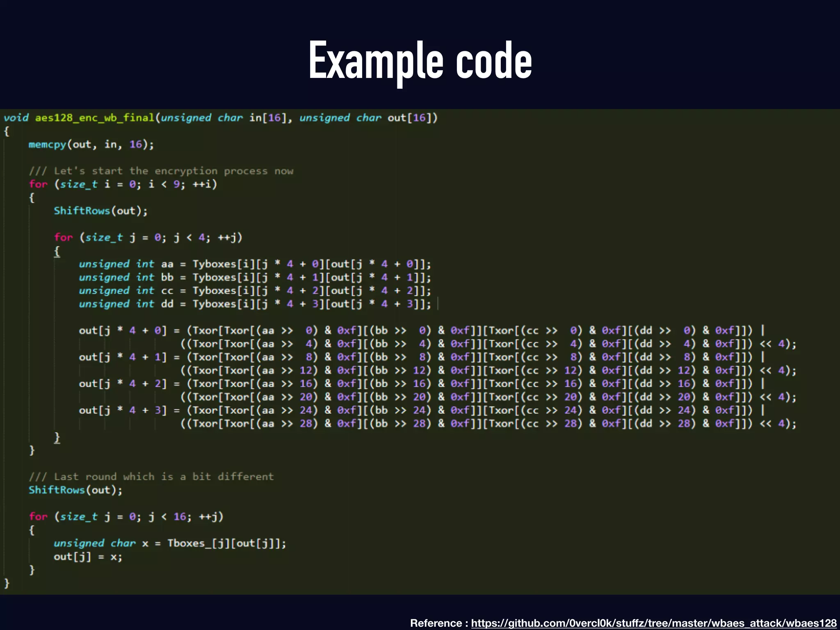Click the 'out[j] = x;' line
Image resolution: width=840 pixels, height=630 pixels.
88,557
